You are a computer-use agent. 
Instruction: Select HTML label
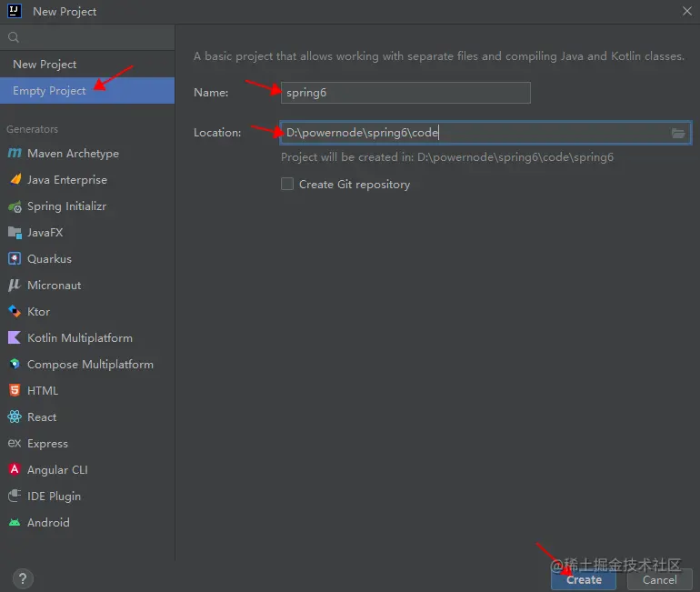tap(43, 391)
